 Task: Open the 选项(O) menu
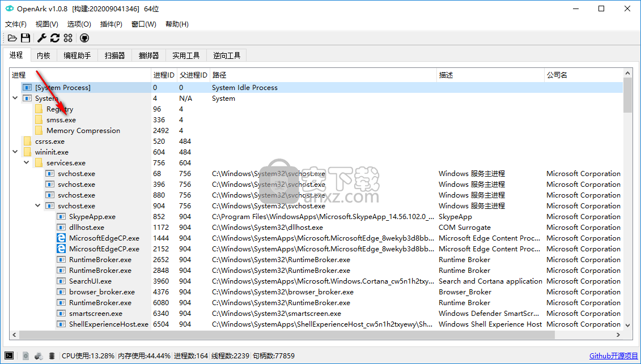point(79,24)
